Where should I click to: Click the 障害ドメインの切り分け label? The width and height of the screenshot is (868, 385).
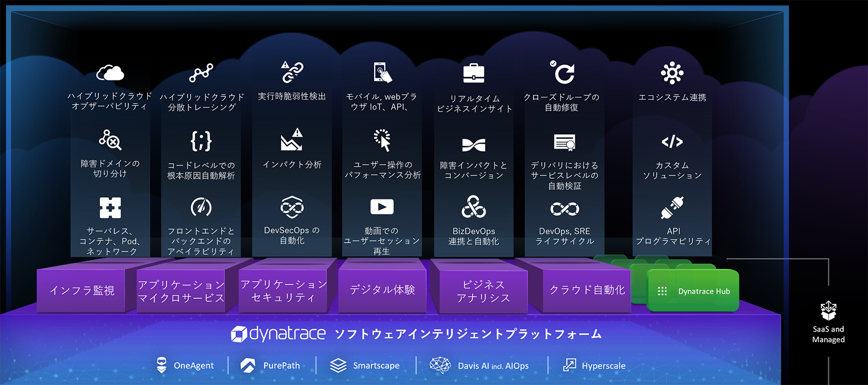(110, 168)
